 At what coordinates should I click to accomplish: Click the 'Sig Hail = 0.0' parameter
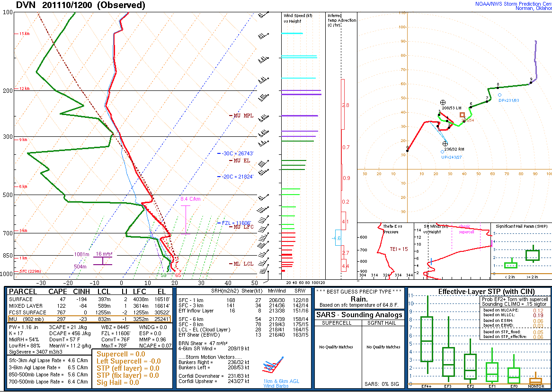pyautogui.click(x=118, y=383)
